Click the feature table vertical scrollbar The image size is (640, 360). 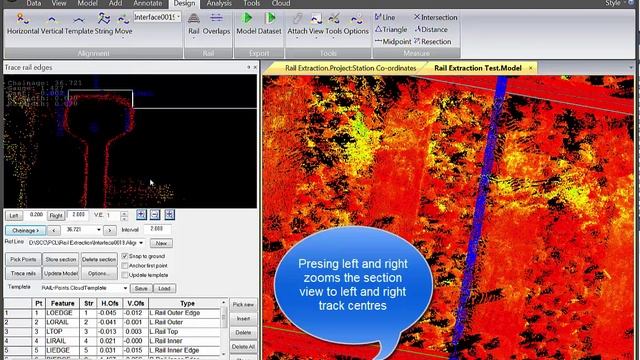[x=223, y=329]
